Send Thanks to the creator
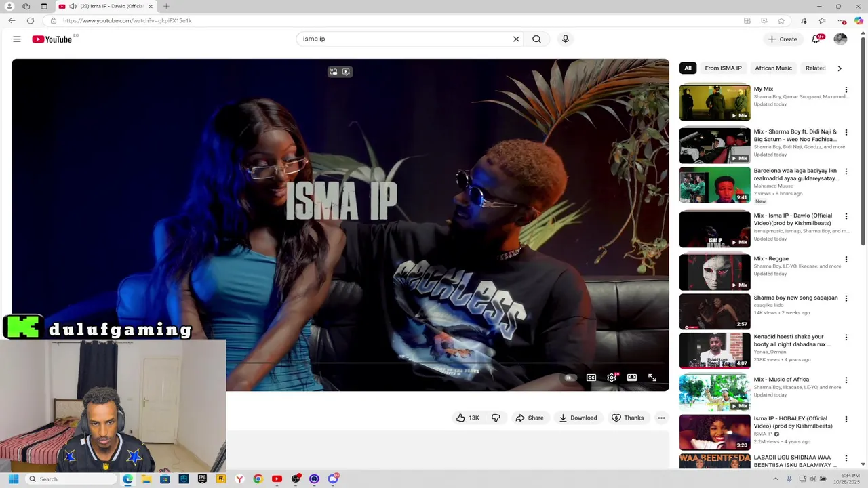This screenshot has height=488, width=868. point(627,418)
